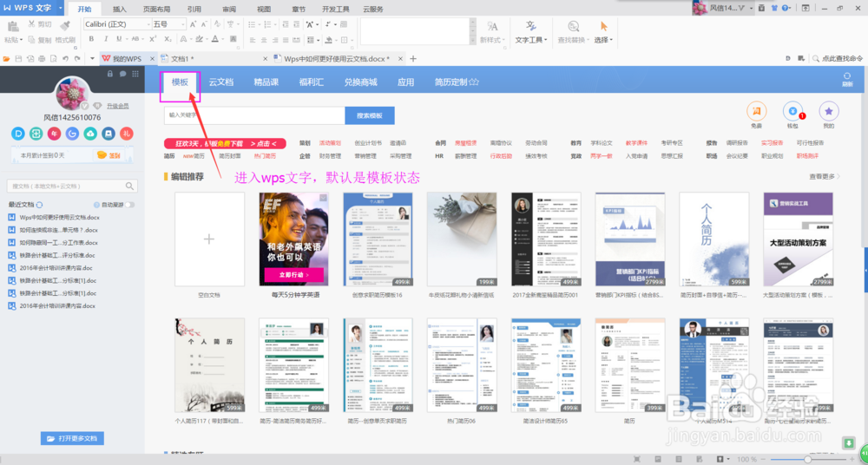The height and width of the screenshot is (465, 868).
Task: Click the Save icon in quick toolbar
Action: 18,59
